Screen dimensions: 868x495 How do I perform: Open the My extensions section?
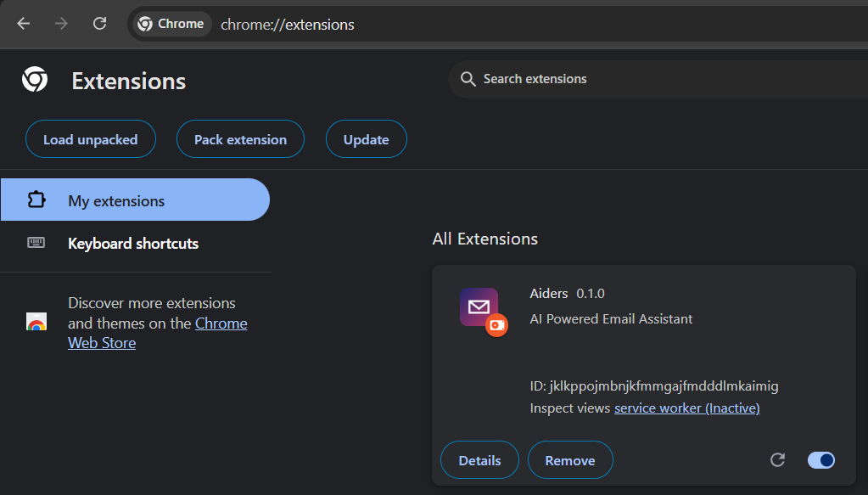tap(135, 200)
